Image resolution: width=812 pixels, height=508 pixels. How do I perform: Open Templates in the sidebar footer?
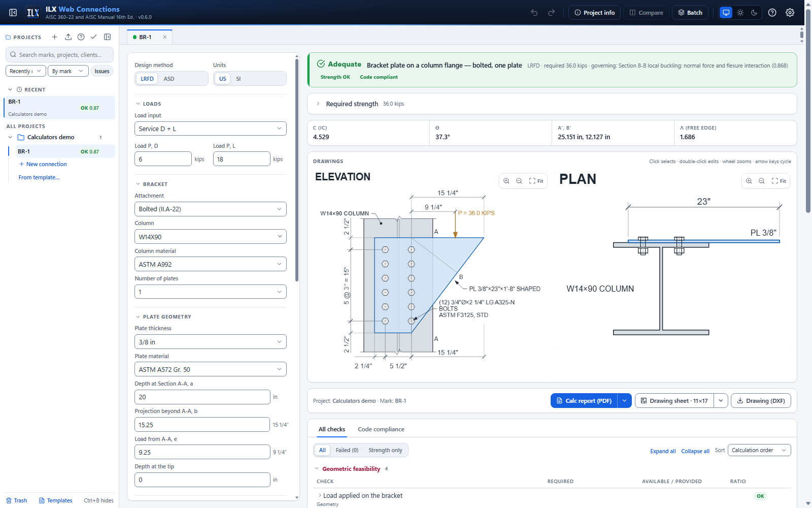(x=56, y=500)
